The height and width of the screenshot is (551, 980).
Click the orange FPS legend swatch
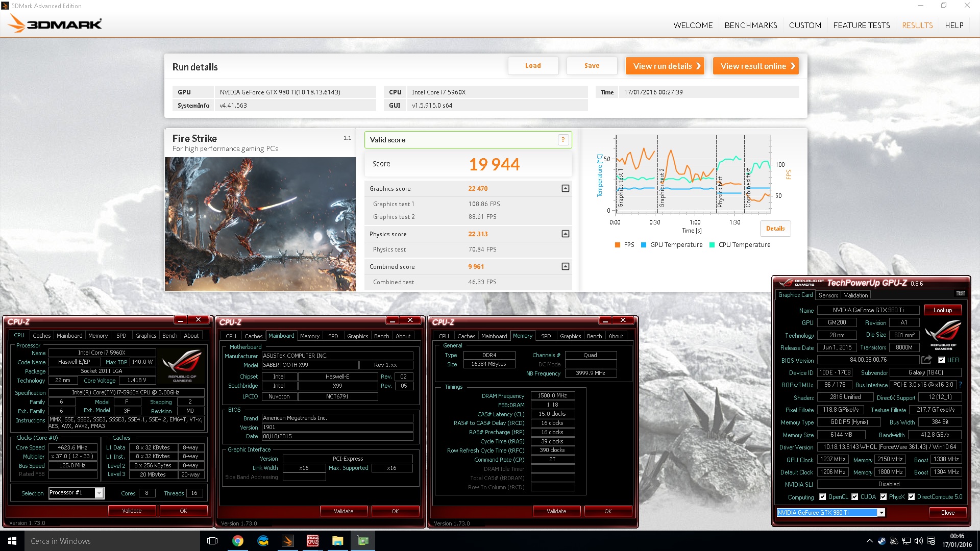[x=618, y=245]
